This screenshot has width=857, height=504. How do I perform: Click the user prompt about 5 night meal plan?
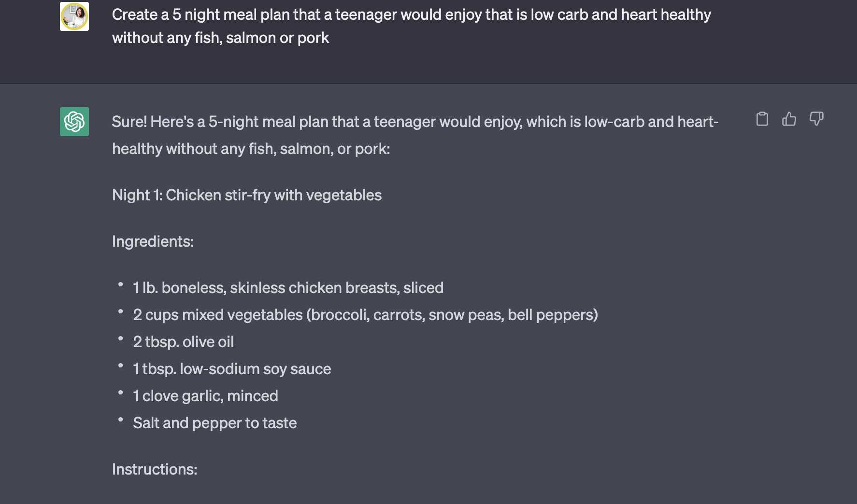[412, 26]
